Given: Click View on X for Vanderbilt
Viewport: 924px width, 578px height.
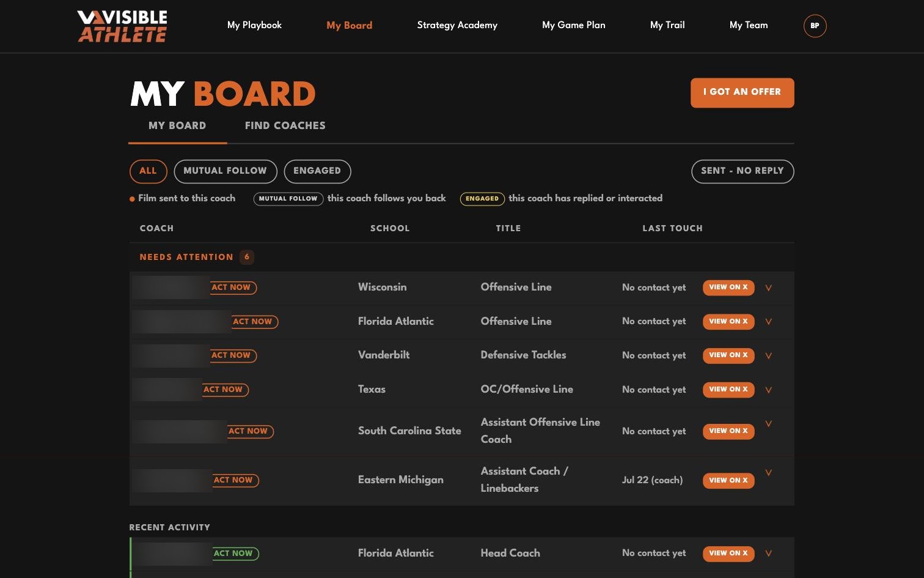Looking at the screenshot, I should [728, 355].
